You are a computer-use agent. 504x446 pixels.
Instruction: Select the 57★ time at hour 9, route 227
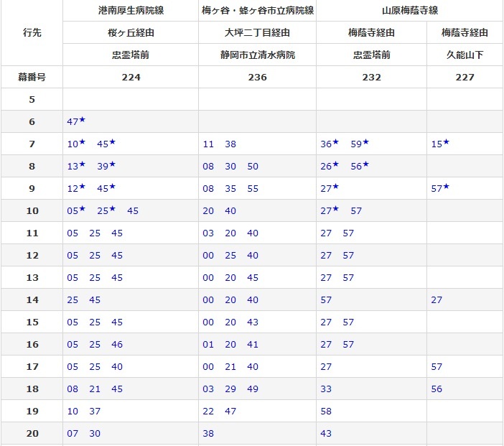point(440,188)
